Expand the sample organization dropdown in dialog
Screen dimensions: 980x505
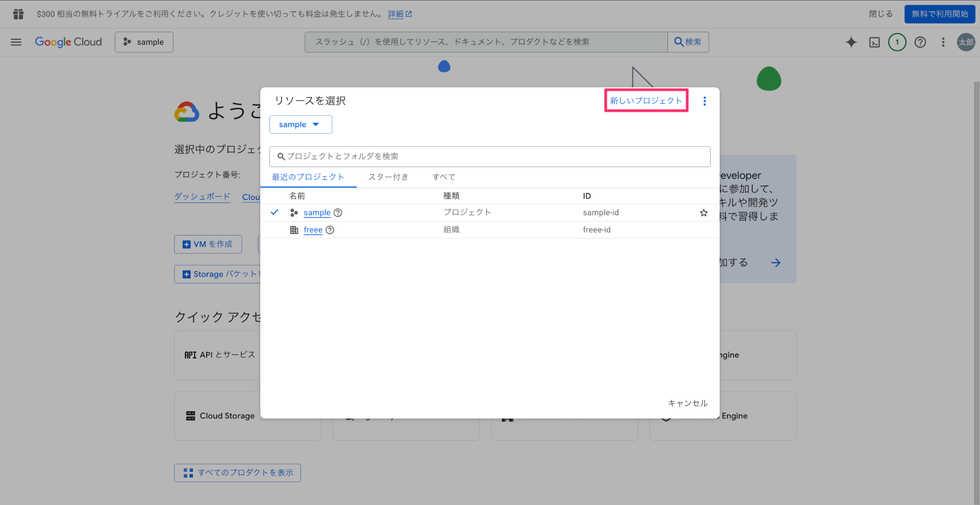coord(301,124)
